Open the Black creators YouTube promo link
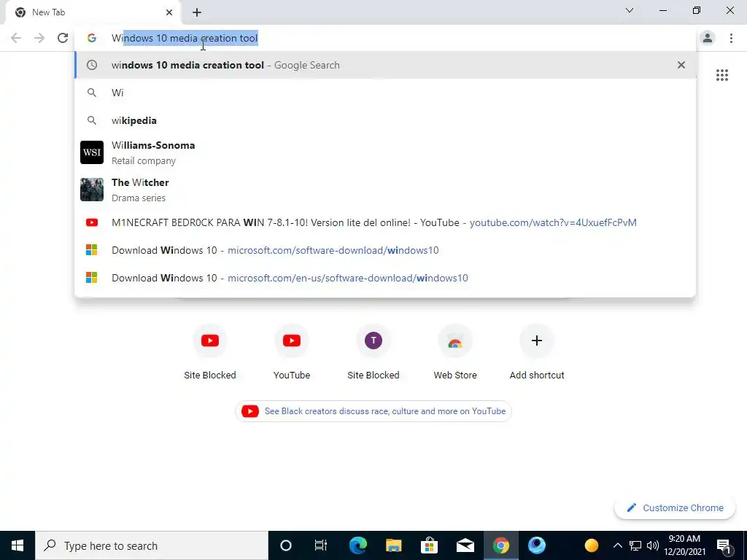The image size is (747, 560). 373,411
